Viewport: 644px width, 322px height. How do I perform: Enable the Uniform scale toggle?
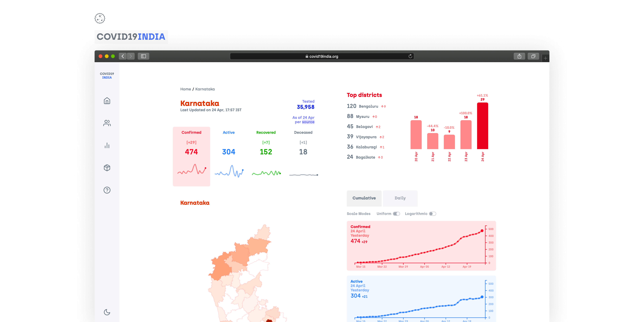coord(396,214)
